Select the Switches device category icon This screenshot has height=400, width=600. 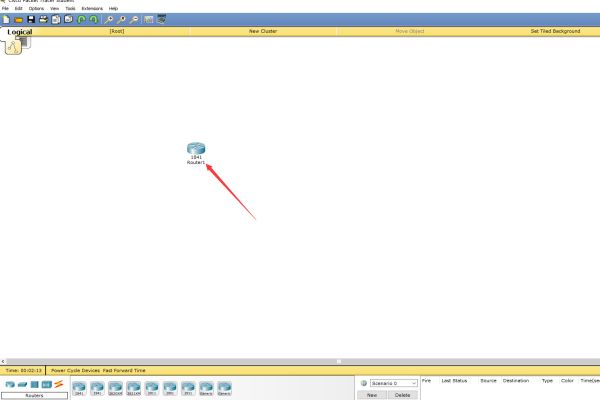(x=22, y=384)
